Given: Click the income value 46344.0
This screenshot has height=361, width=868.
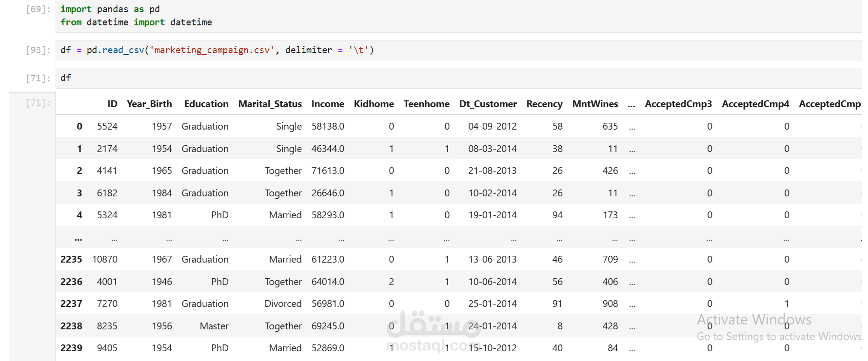Looking at the screenshot, I should (328, 149).
